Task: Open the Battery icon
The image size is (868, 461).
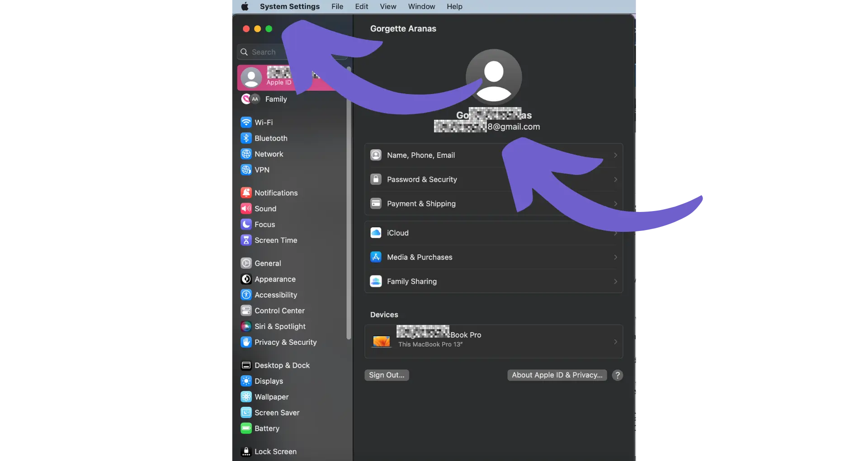Action: coord(246,429)
